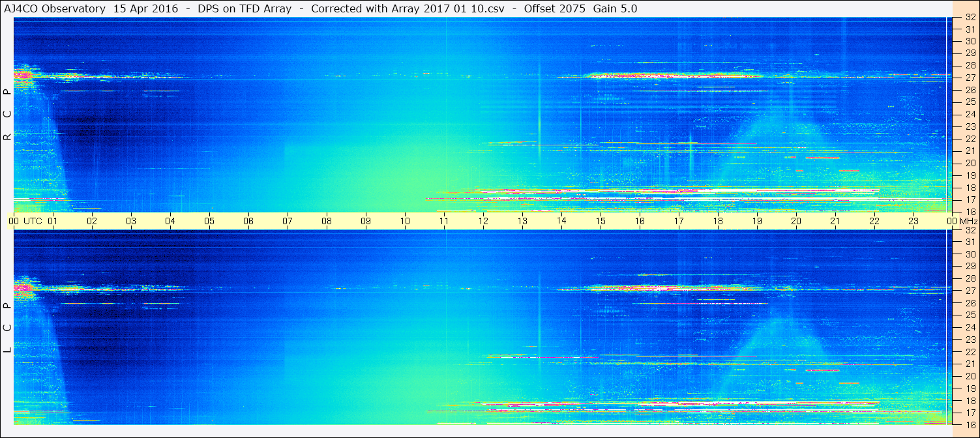Click the "Gain 5.0" header value
This screenshot has height=438, width=980.
615,9
